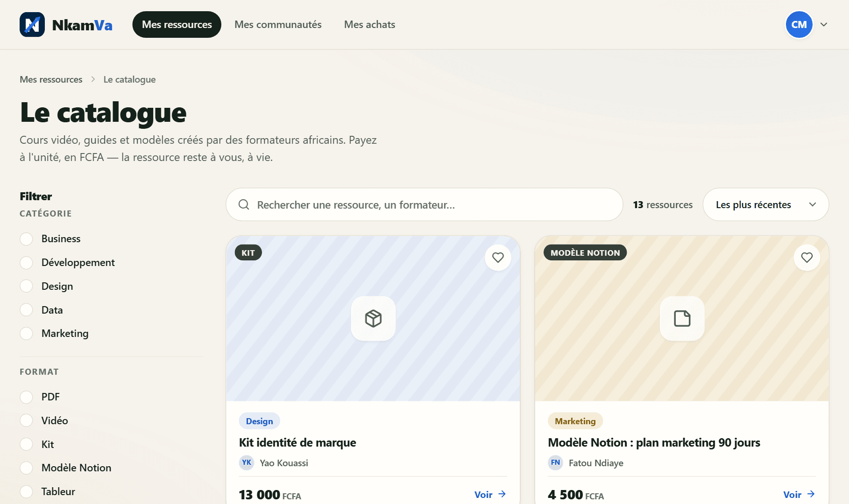849x504 pixels.
Task: Select the Développement category filter
Action: click(27, 263)
